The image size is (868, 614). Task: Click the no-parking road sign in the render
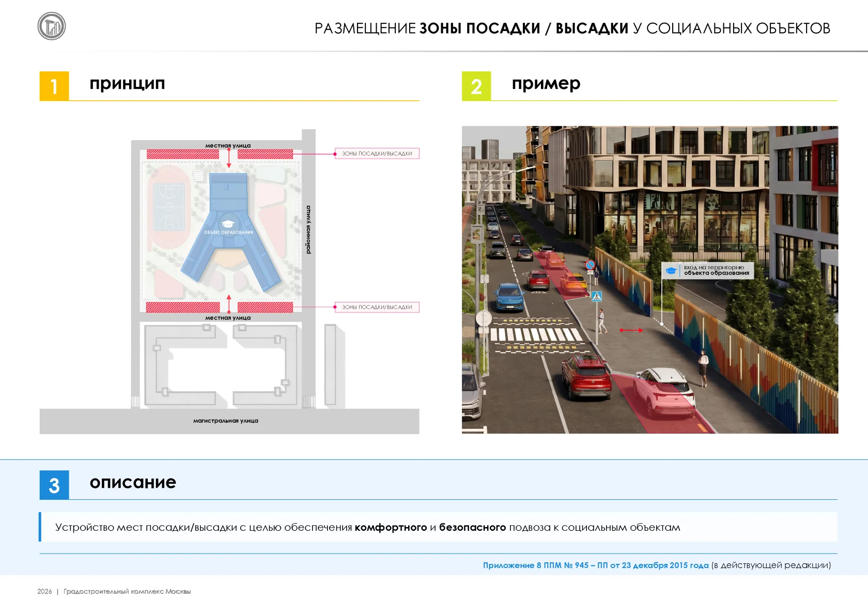(590, 265)
